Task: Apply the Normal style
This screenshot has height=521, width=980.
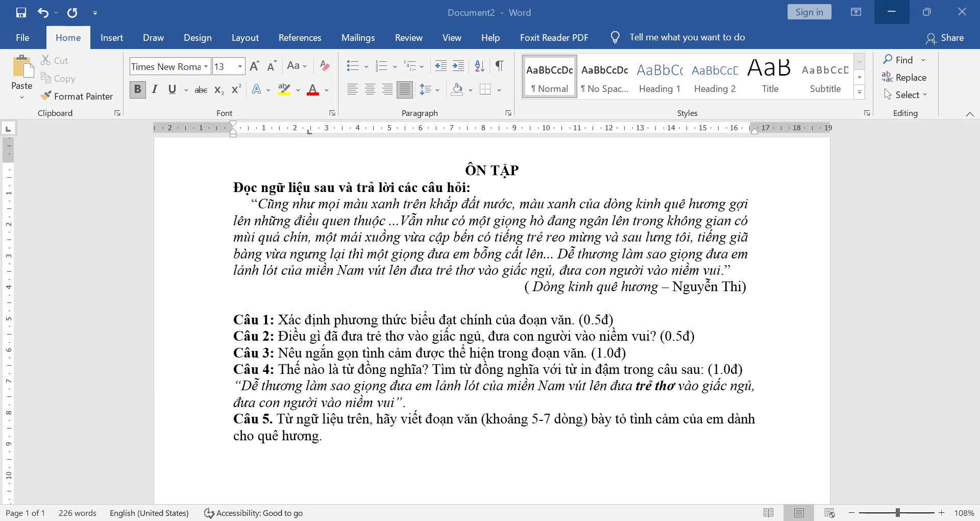Action: [550, 77]
